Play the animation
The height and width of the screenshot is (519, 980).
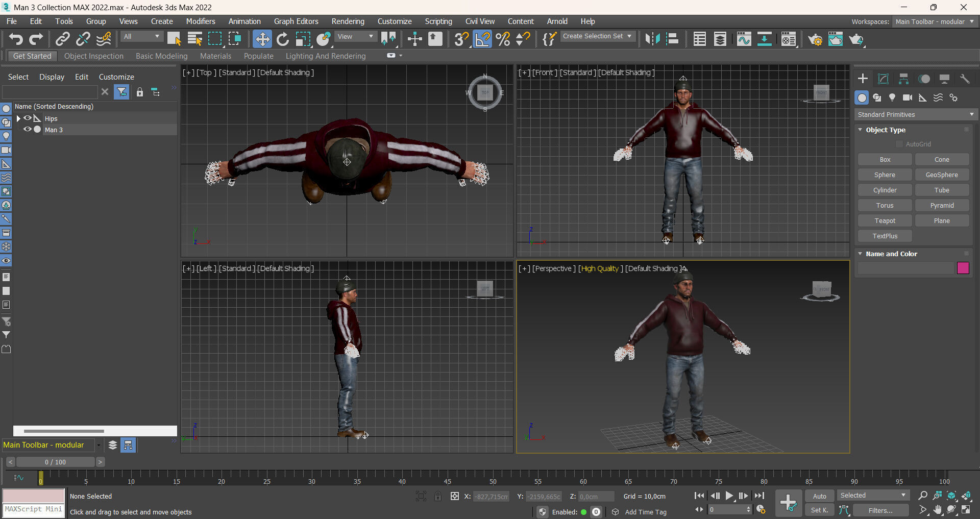[729, 496]
